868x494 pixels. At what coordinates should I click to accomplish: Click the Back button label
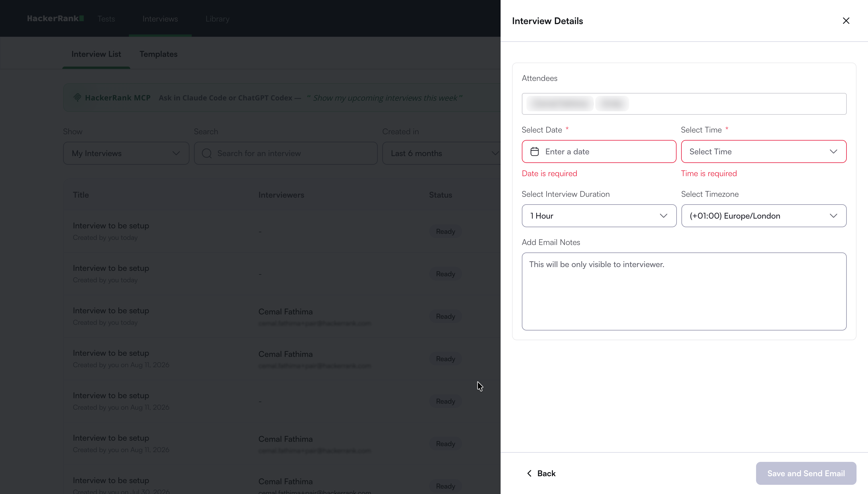click(547, 473)
